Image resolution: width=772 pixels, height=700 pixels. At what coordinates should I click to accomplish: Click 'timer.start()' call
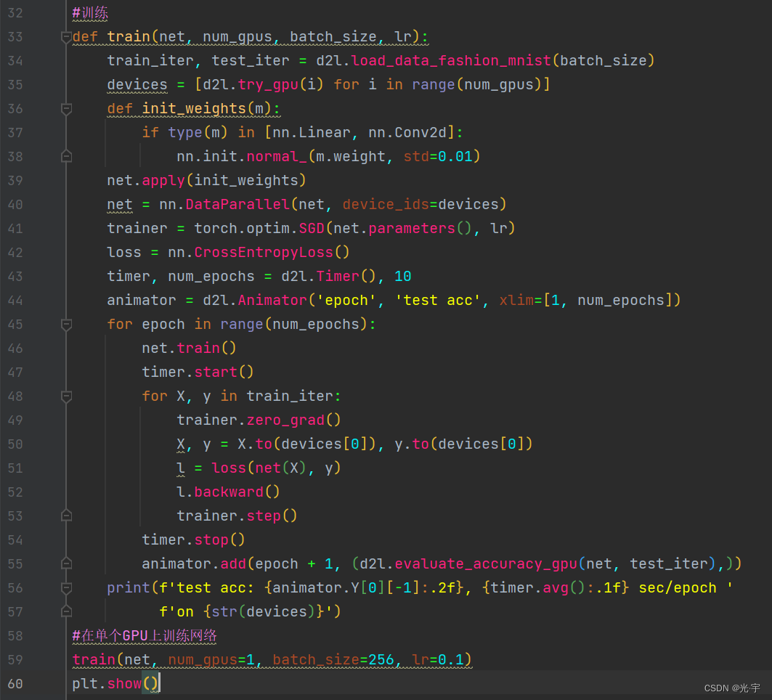[x=198, y=373]
